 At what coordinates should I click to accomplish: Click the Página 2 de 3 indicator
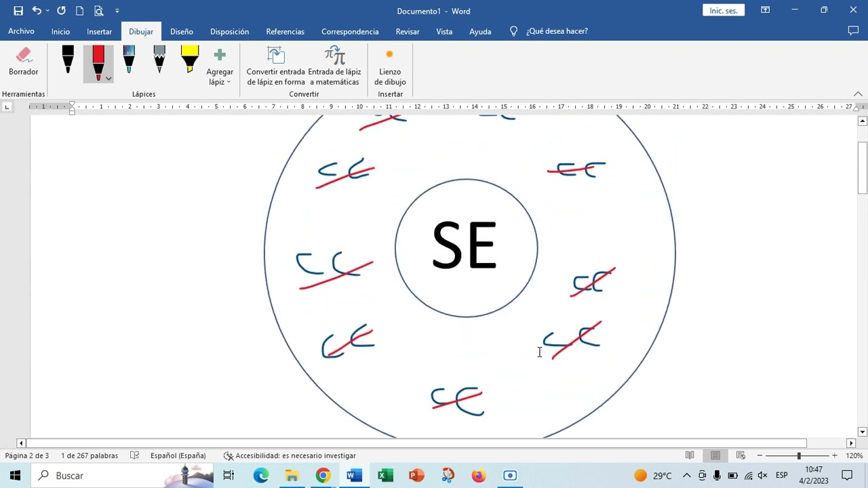pos(27,455)
